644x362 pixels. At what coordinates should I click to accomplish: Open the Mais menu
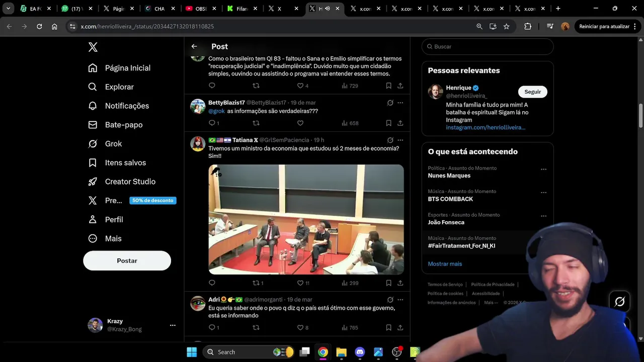click(x=105, y=238)
